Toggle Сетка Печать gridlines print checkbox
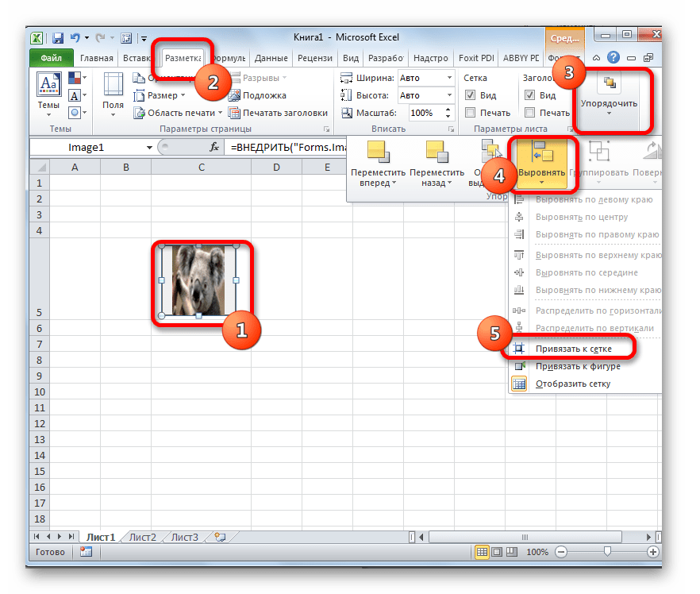Screen dimensions: 700x594 pos(470,113)
